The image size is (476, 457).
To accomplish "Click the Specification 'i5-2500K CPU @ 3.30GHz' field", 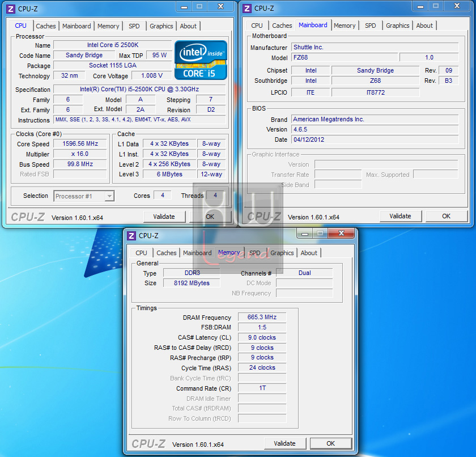I will tap(139, 89).
